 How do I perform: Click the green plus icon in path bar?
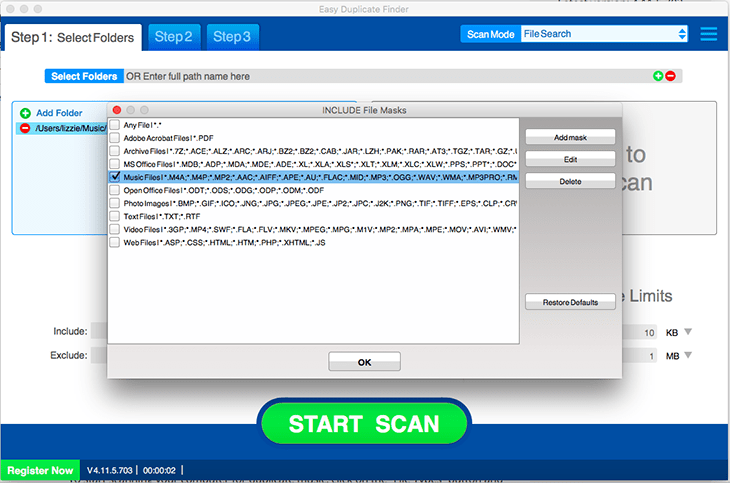658,76
